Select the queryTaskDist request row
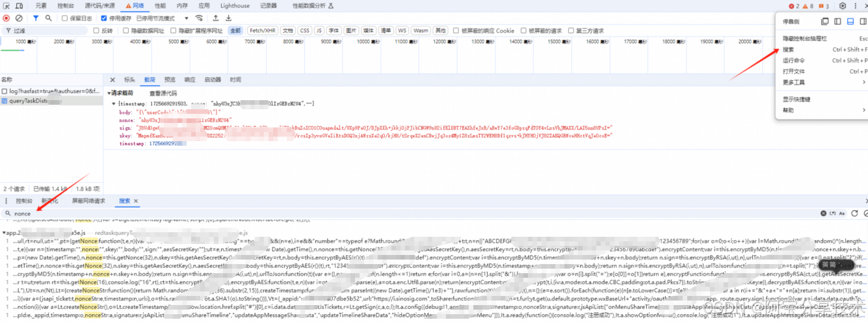Image resolution: width=868 pixels, height=322 pixels. click(x=51, y=101)
